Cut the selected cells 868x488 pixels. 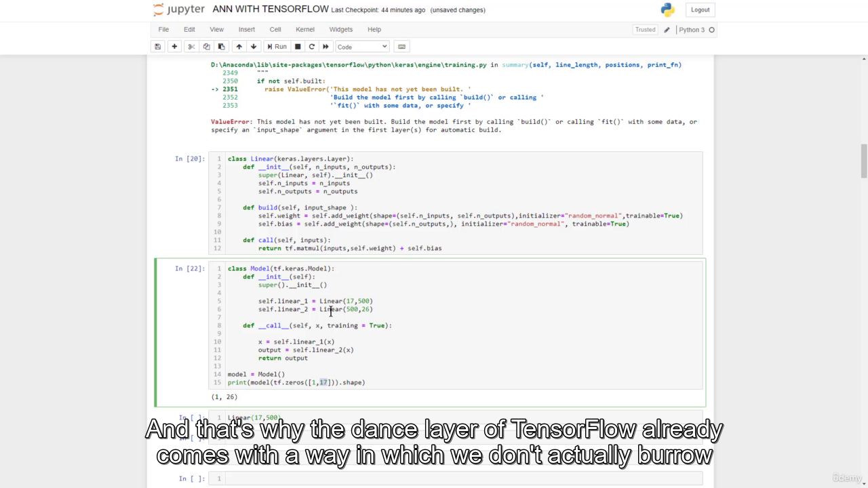coord(191,47)
